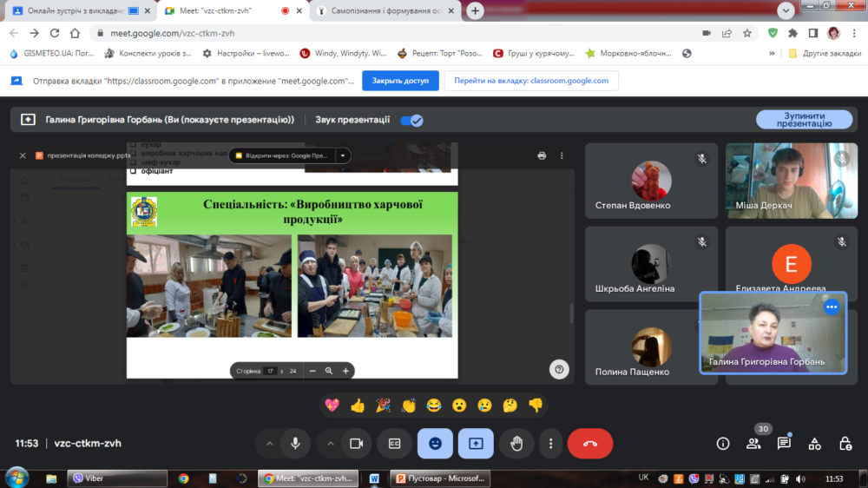Toggle the presentation audio switch
The image size is (868, 488).
411,120
